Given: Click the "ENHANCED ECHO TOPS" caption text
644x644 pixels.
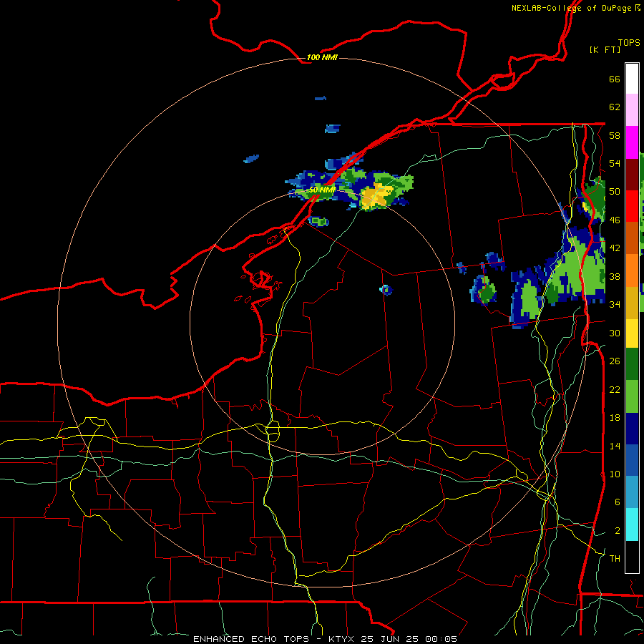Looking at the screenshot, I should point(251,639).
